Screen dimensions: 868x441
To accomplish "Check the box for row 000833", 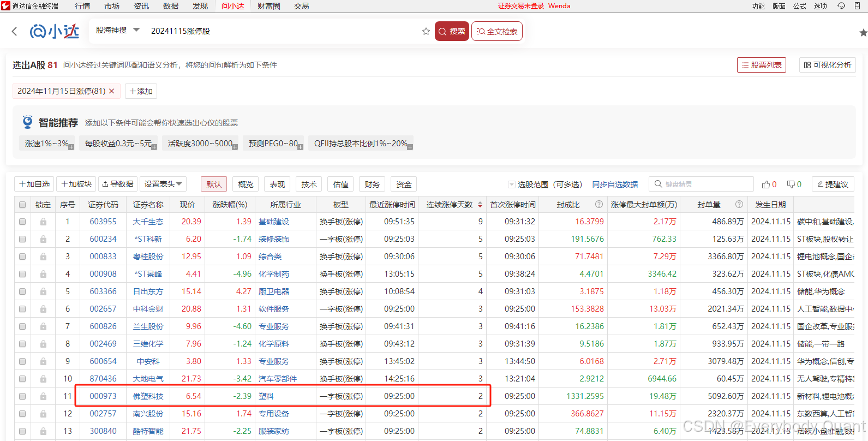I will coord(22,257).
